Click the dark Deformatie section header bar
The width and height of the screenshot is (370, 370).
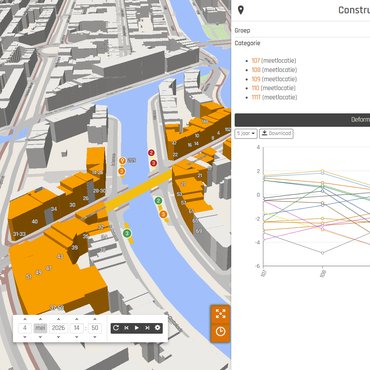pos(302,120)
